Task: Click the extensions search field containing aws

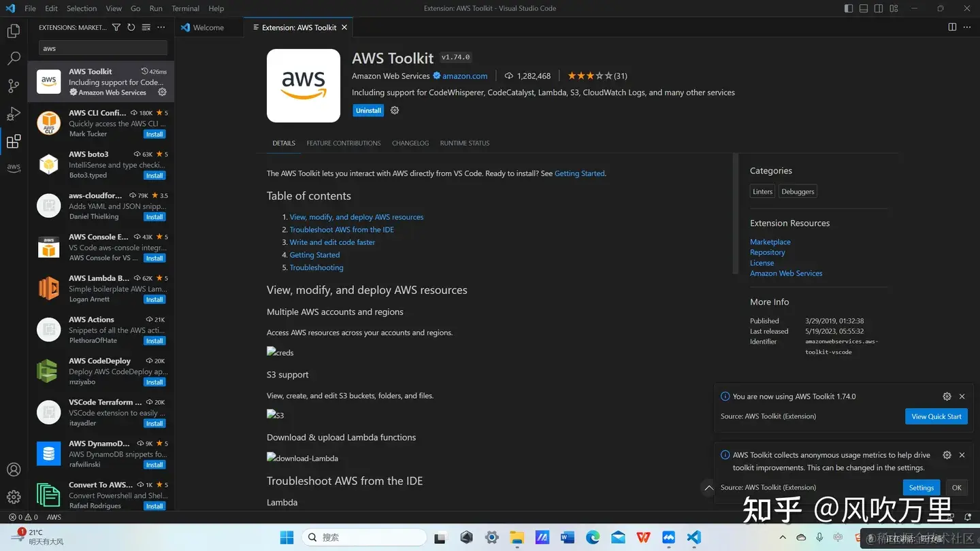Action: [x=103, y=48]
